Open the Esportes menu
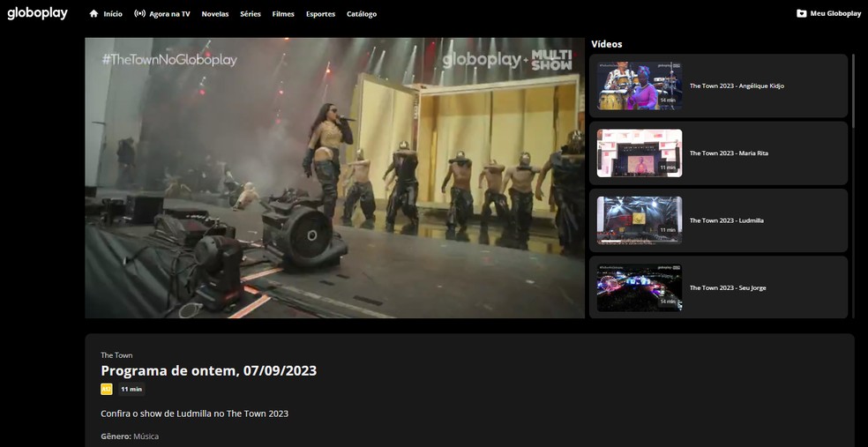Image resolution: width=868 pixels, height=447 pixels. click(320, 14)
